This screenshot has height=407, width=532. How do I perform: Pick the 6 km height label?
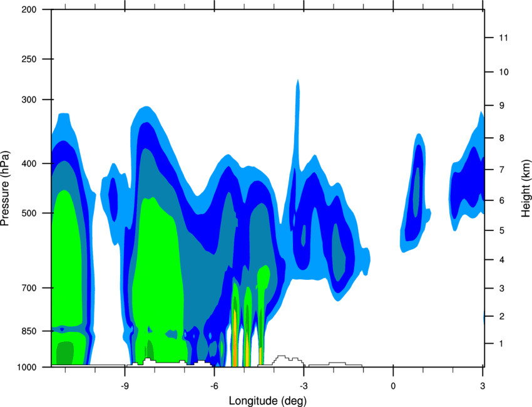coord(502,200)
